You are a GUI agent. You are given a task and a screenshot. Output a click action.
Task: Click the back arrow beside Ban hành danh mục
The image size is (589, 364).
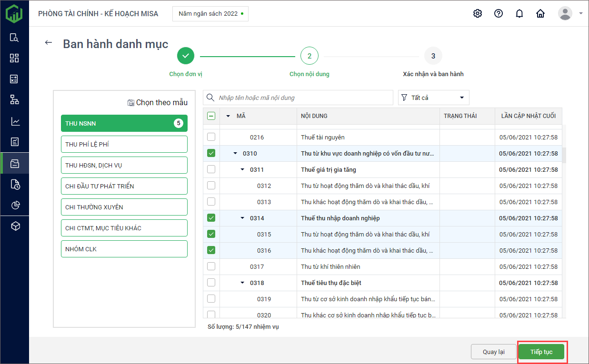(x=48, y=42)
